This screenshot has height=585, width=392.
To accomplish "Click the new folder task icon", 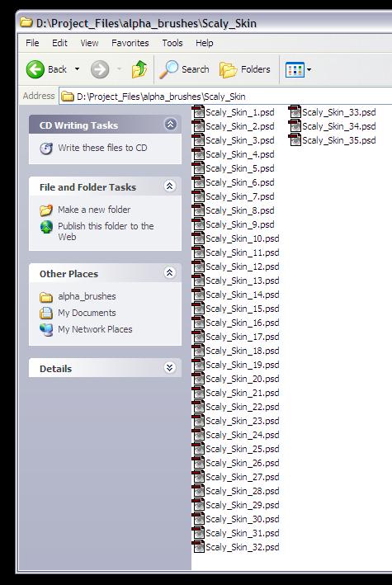I will point(46,210).
